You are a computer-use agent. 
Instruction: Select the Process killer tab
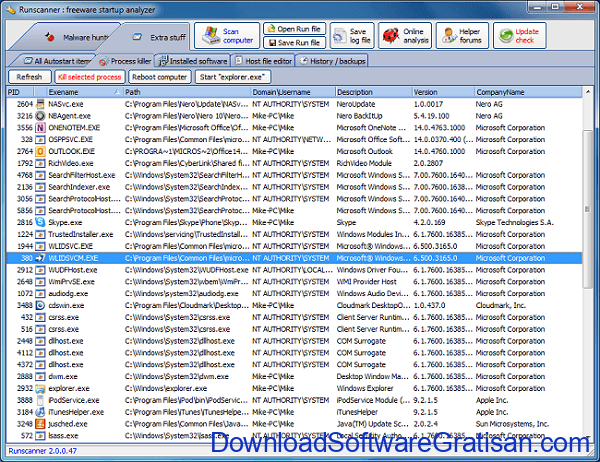(124, 61)
